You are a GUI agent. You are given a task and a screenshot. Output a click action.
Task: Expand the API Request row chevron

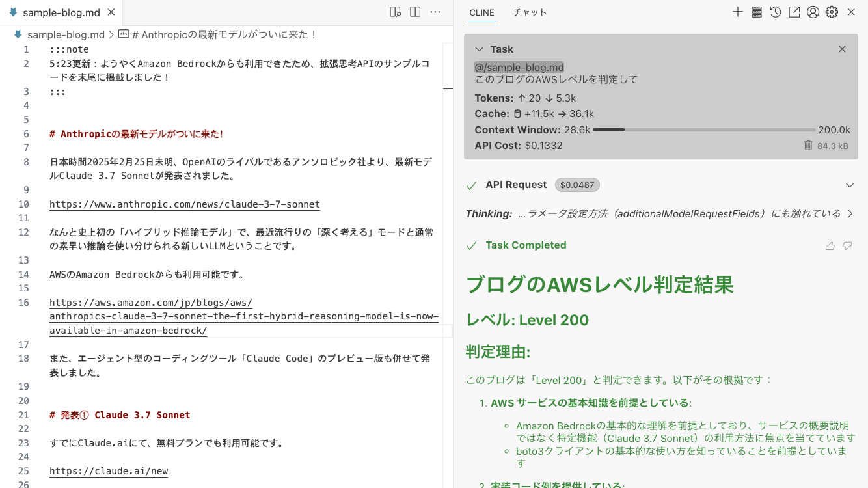point(849,185)
